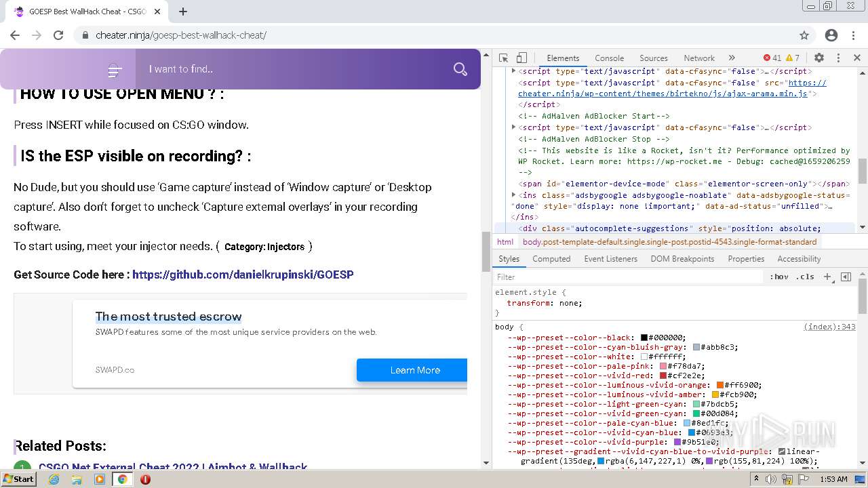868x488 pixels.
Task: Open the Windows Start menu
Action: (19, 479)
